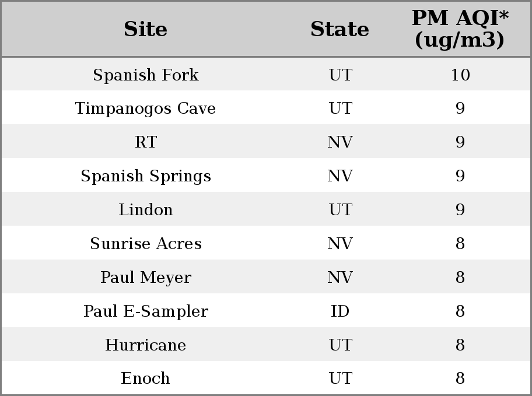
Task: Select the Enoch site cell
Action: pyautogui.click(x=146, y=378)
